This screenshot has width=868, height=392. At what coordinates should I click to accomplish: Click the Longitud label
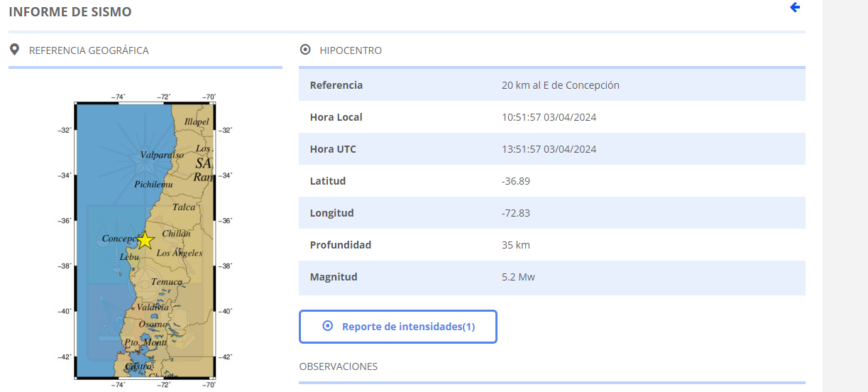click(x=332, y=213)
